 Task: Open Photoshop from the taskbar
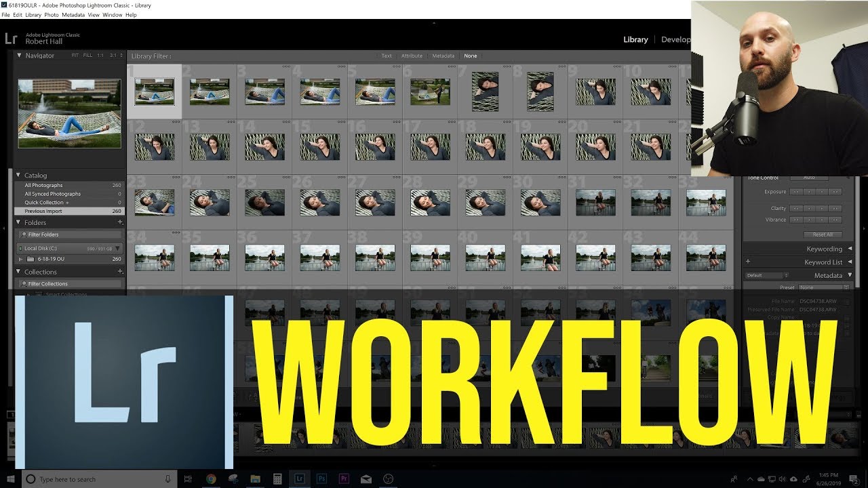pyautogui.click(x=321, y=479)
